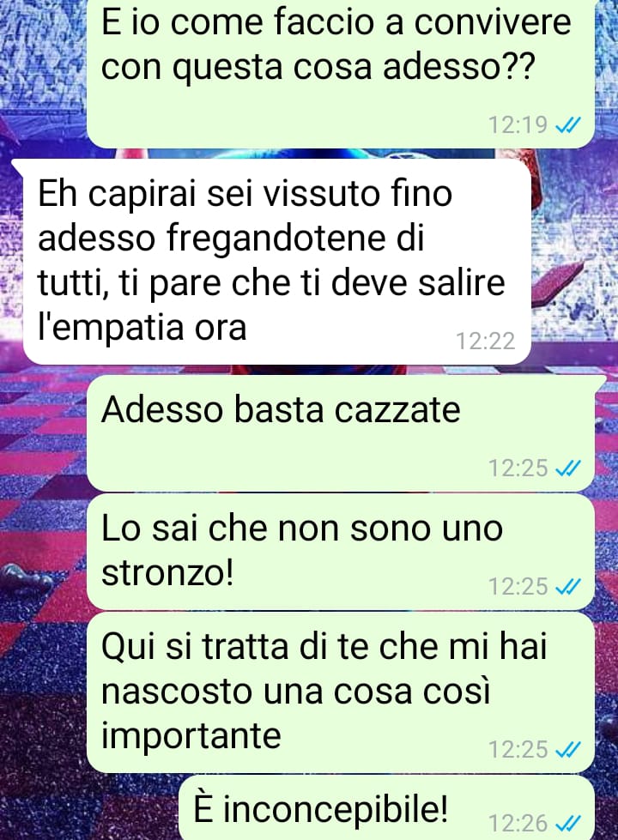
Task: Tap the 12:25 timestamp beside 'stronzo!'
Action: pyautogui.click(x=518, y=587)
